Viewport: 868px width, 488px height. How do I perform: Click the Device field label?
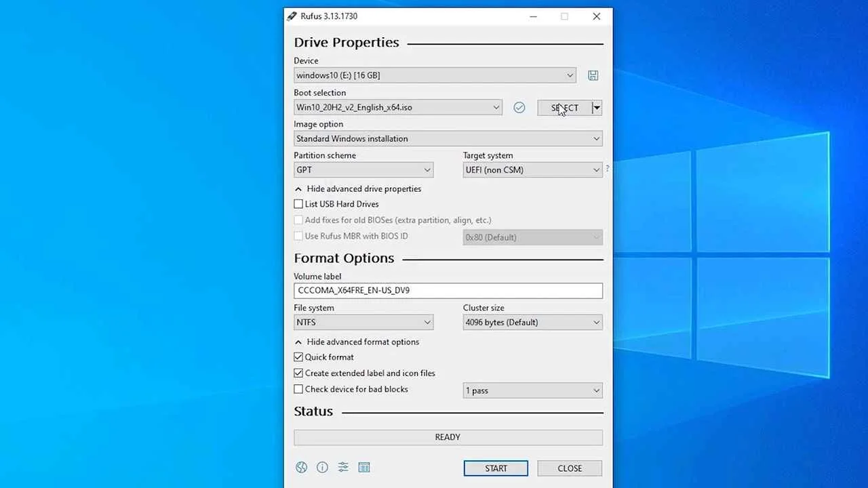pyautogui.click(x=306, y=61)
